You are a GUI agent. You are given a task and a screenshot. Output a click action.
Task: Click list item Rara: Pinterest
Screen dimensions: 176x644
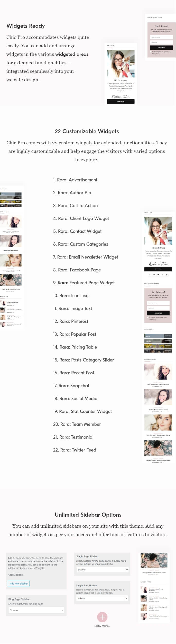tap(70, 321)
